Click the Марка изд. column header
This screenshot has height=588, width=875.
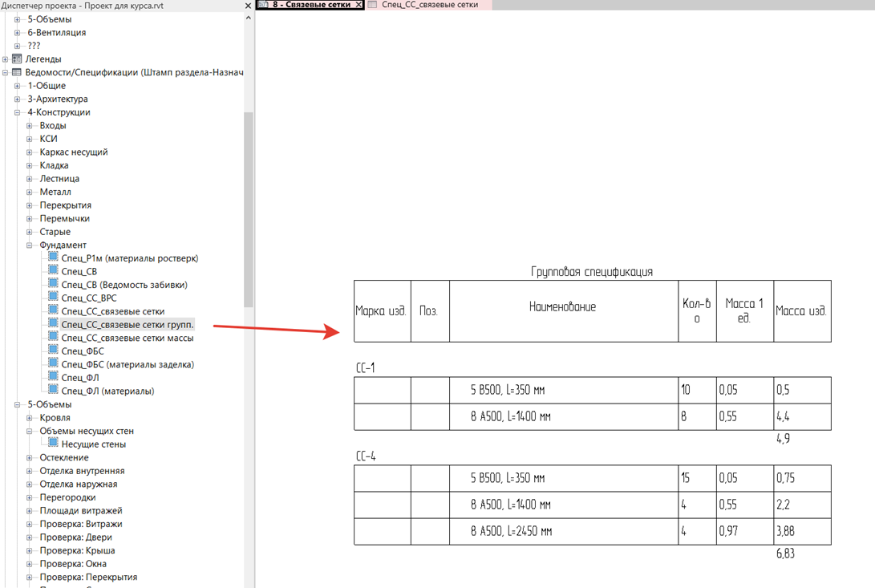pyautogui.click(x=383, y=311)
